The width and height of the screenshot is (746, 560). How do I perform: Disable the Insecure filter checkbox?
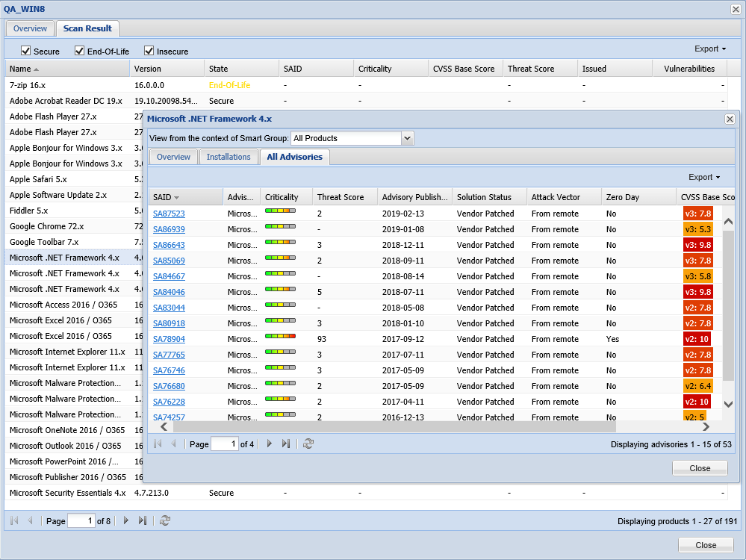pyautogui.click(x=149, y=51)
